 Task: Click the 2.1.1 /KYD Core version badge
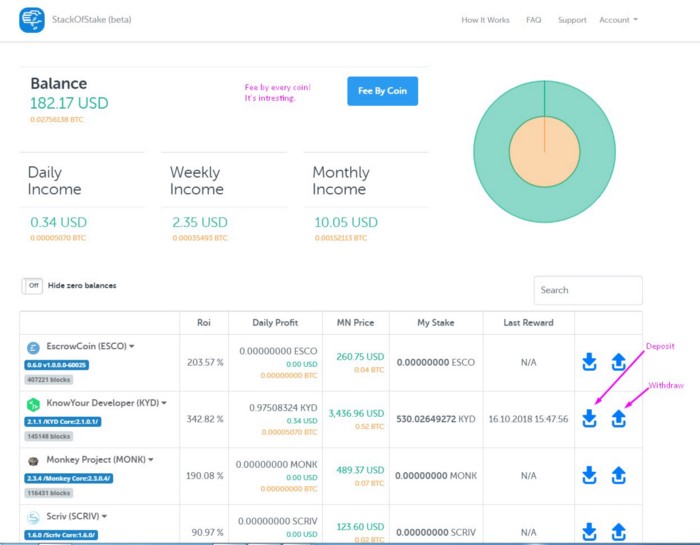coord(62,422)
